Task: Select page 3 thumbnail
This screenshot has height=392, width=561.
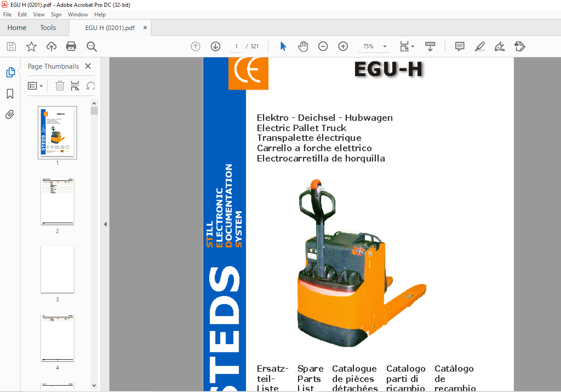Action: tap(57, 270)
